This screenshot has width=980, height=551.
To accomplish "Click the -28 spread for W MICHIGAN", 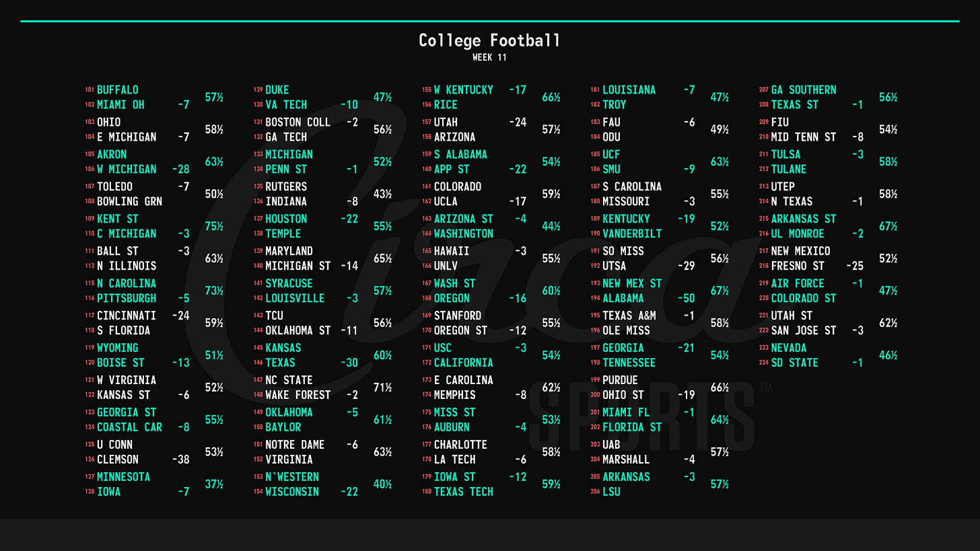I will click(x=181, y=169).
